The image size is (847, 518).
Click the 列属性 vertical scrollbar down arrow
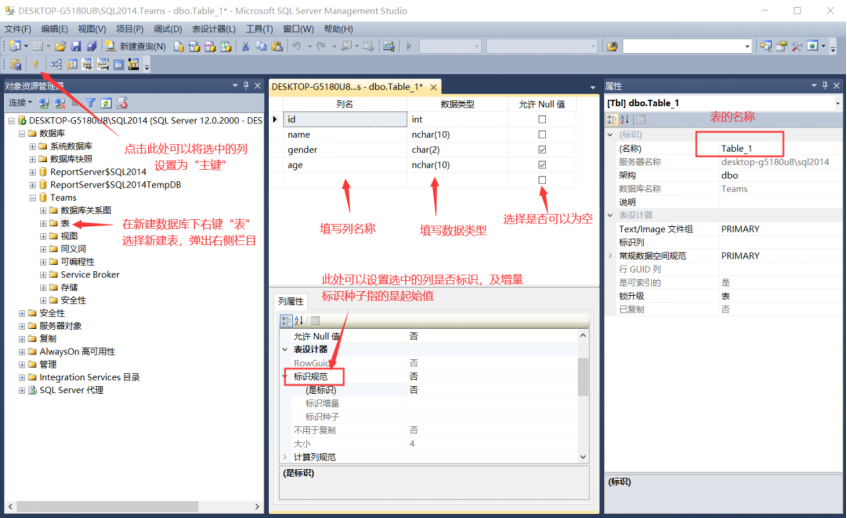[583, 457]
